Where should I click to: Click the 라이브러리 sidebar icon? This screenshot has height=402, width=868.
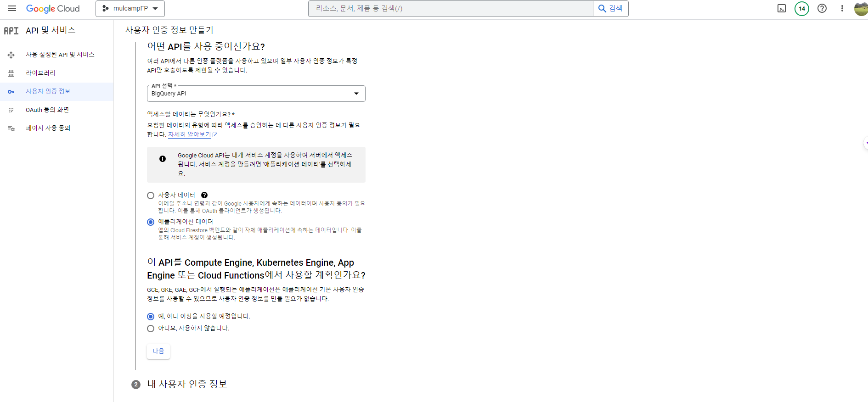tap(11, 73)
